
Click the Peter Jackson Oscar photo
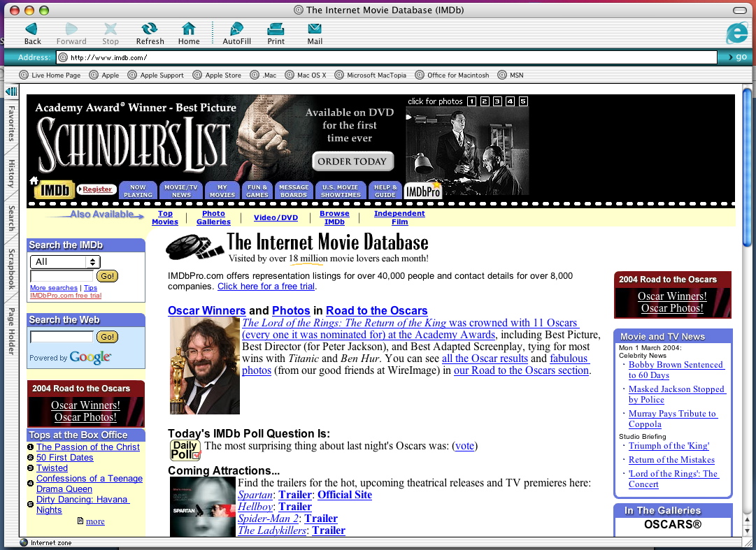click(204, 366)
